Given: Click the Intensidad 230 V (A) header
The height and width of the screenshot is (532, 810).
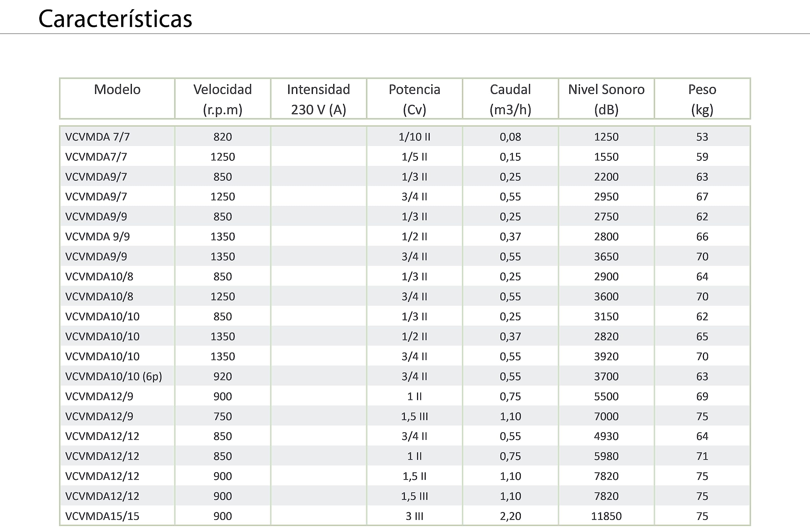Looking at the screenshot, I should pos(318,99).
